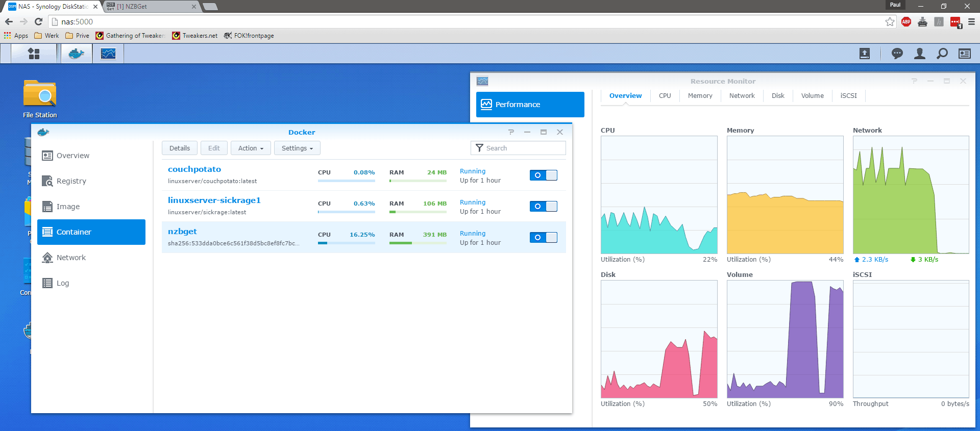Select Performance in Resource Monitor sidebar
Image resolution: width=980 pixels, height=431 pixels.
[530, 105]
